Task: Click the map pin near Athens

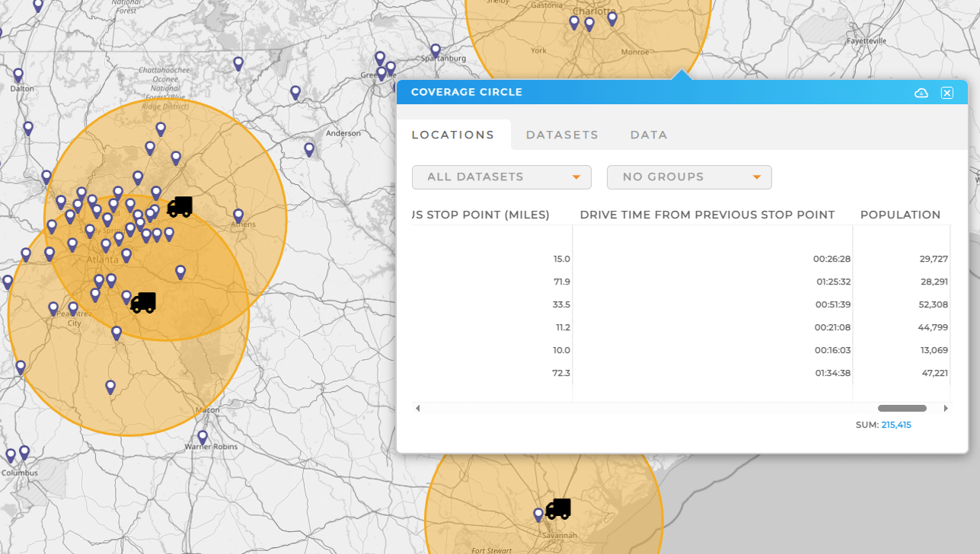Action: click(238, 216)
